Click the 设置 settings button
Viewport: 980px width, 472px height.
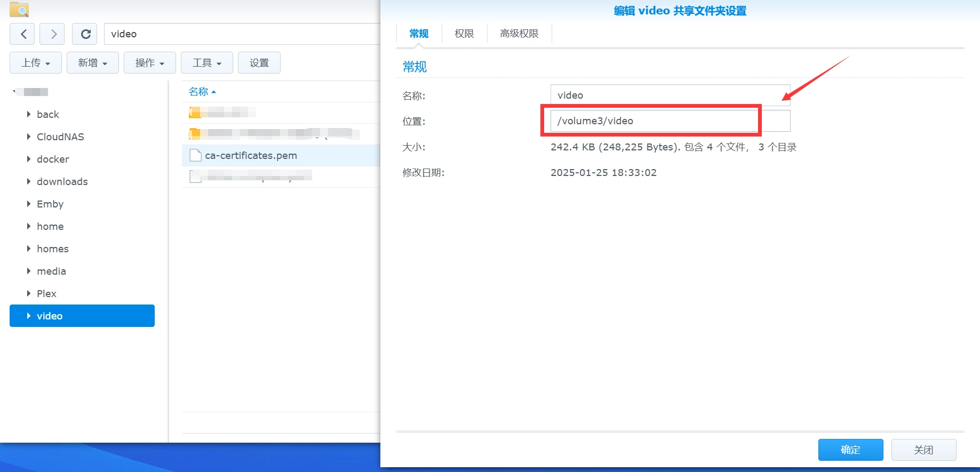pos(259,63)
